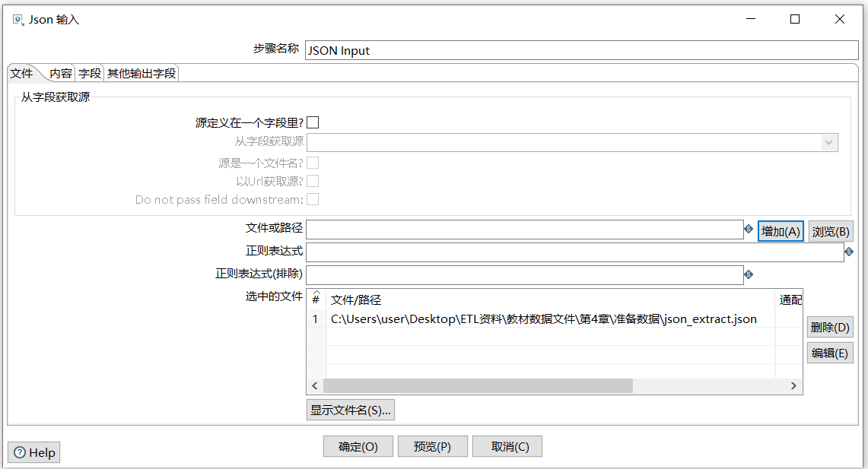868x469 pixels.
Task: Switch to 文件 tab
Action: tap(21, 73)
